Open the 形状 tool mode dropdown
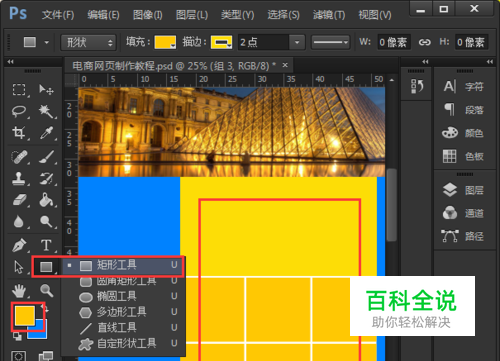The width and height of the screenshot is (500, 361). click(88, 43)
